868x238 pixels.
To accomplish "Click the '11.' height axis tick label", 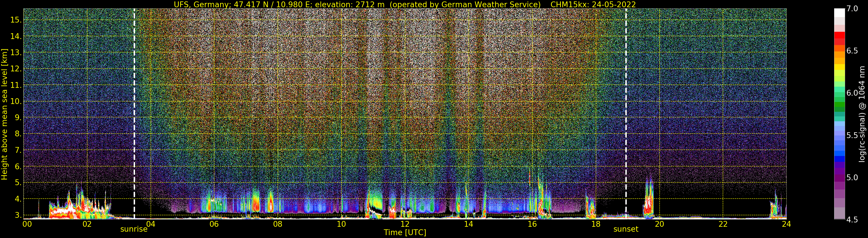I will pyautogui.click(x=16, y=85).
